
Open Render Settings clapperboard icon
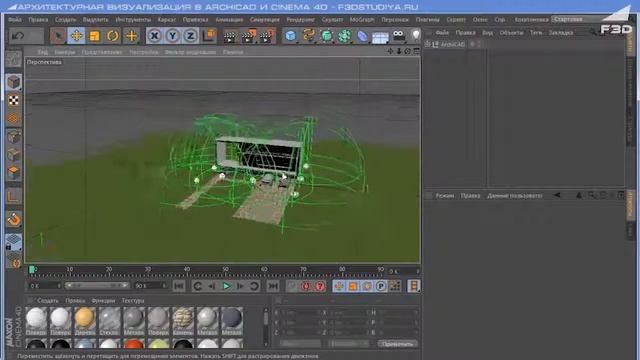(x=267, y=36)
